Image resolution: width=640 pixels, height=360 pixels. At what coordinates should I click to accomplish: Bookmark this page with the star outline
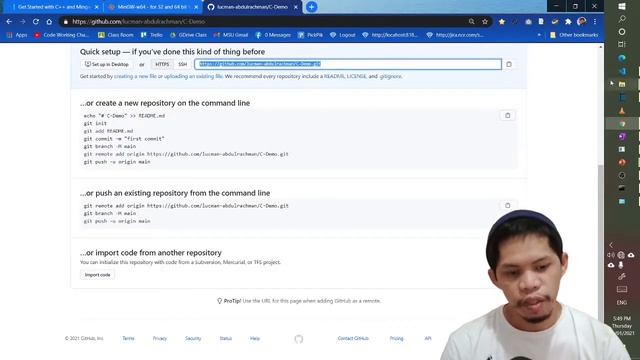click(485, 21)
